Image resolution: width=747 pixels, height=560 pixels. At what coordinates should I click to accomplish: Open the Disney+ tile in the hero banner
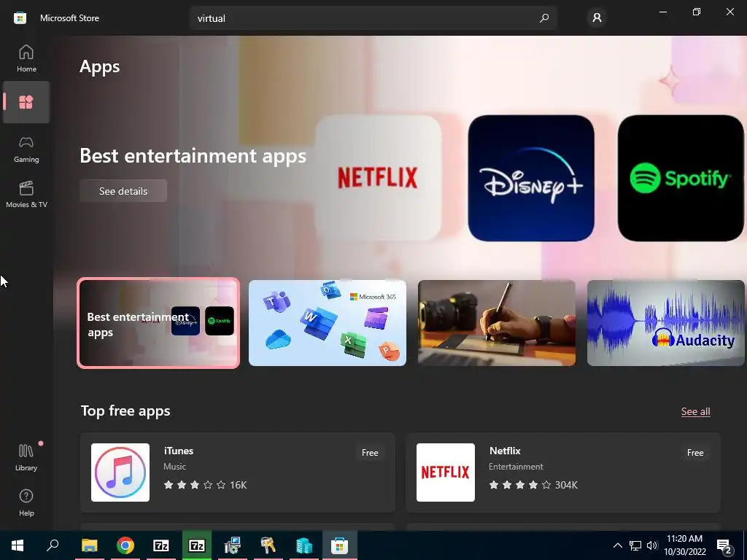[531, 178]
